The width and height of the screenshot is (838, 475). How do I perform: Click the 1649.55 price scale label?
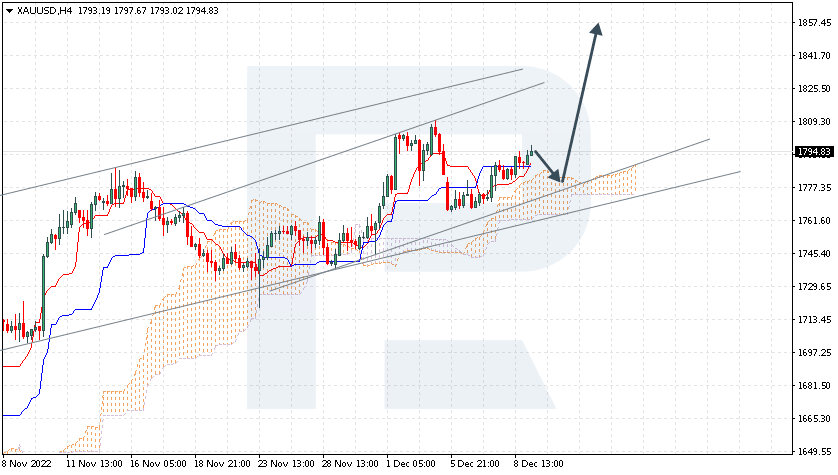[814, 451]
